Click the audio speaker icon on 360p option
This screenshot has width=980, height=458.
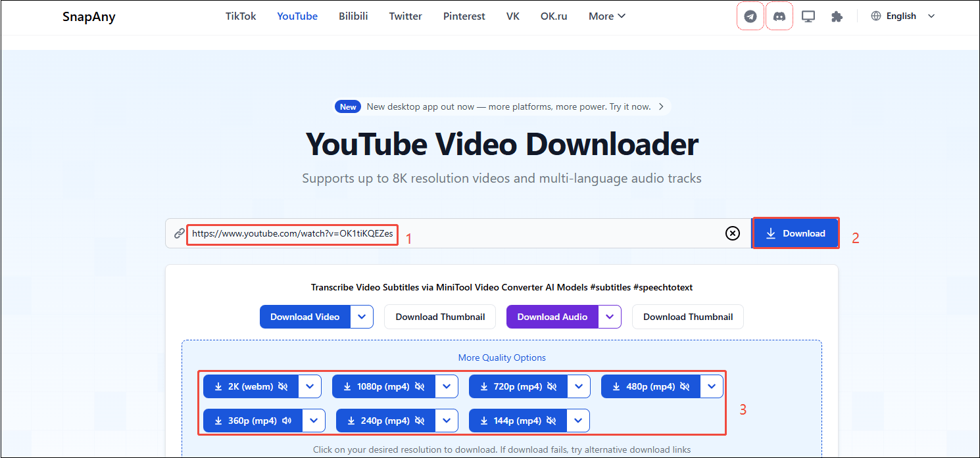[286, 421]
